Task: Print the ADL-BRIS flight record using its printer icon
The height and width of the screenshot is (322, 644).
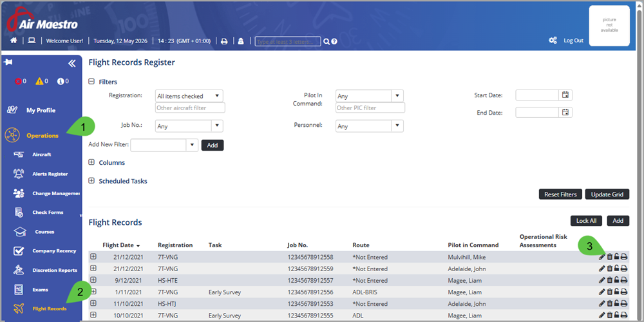Action: 624,292
